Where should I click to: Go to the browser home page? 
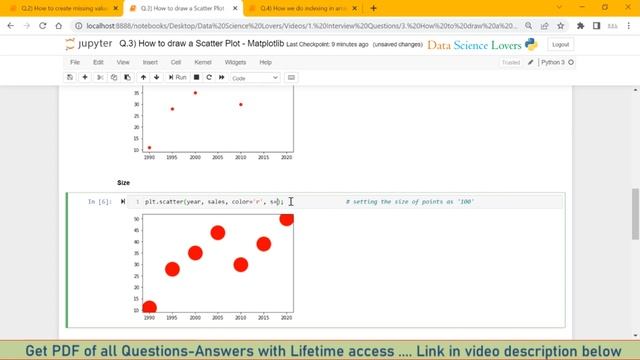(58, 26)
